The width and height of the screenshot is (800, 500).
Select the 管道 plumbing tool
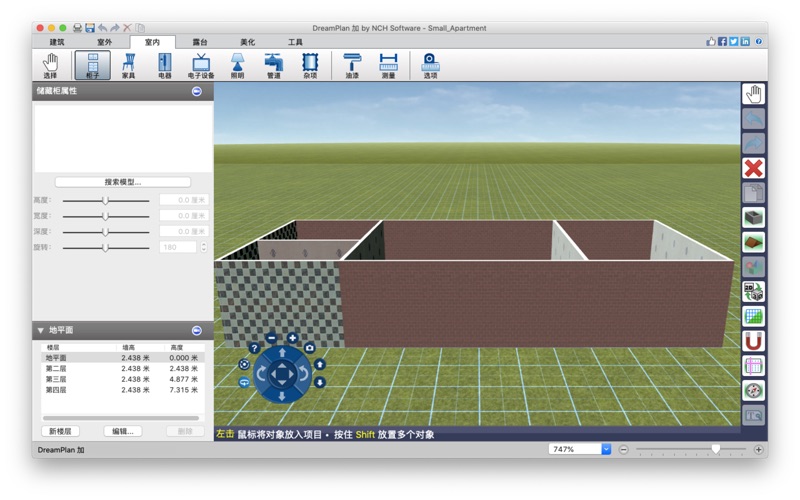(x=273, y=65)
